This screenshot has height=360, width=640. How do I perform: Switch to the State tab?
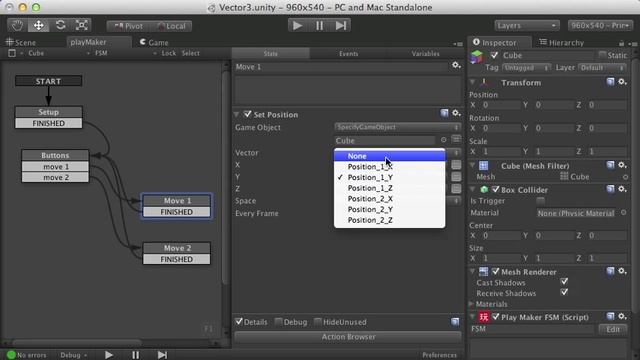(271, 53)
